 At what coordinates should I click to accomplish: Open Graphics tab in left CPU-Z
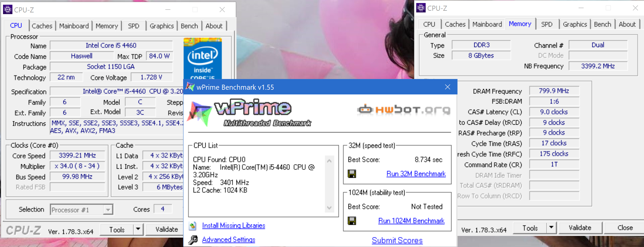(x=162, y=26)
